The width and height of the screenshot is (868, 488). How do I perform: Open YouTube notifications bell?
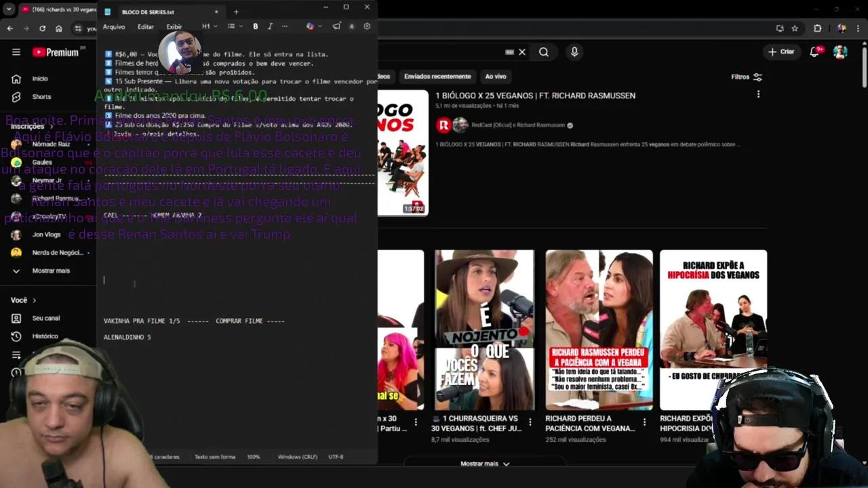[815, 52]
